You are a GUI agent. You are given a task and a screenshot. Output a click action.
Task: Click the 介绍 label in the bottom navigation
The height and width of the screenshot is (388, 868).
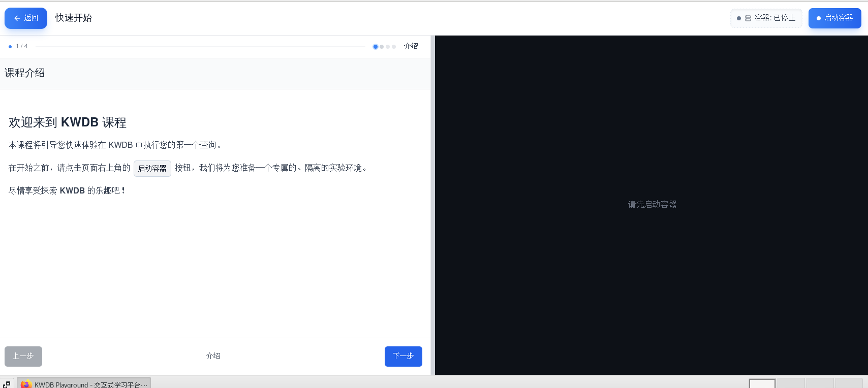coord(213,356)
